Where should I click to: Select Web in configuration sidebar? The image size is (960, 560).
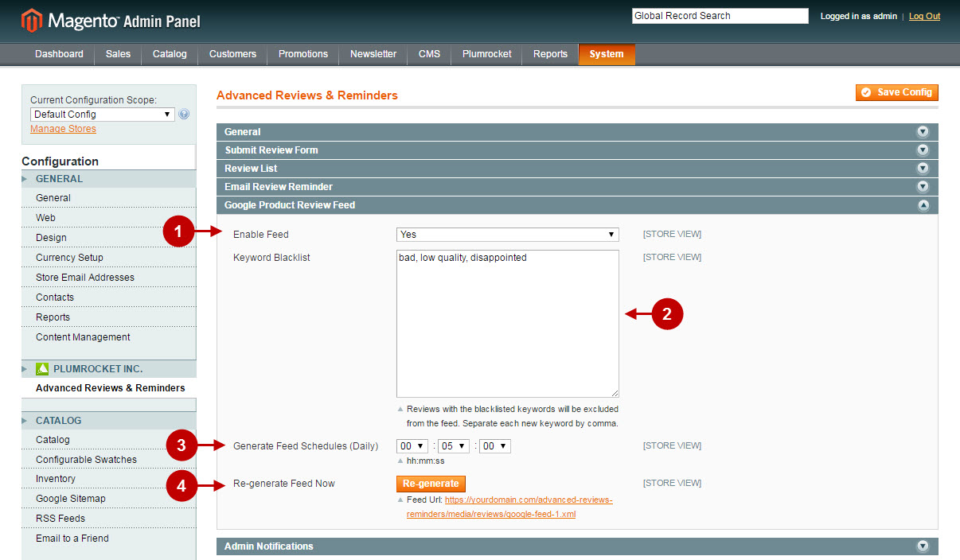point(45,218)
